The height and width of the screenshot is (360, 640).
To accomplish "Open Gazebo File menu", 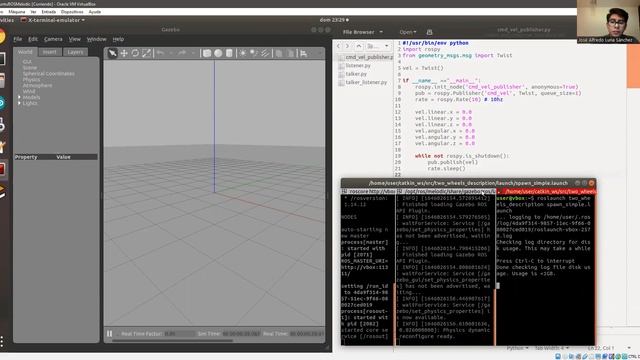I will click(18, 39).
